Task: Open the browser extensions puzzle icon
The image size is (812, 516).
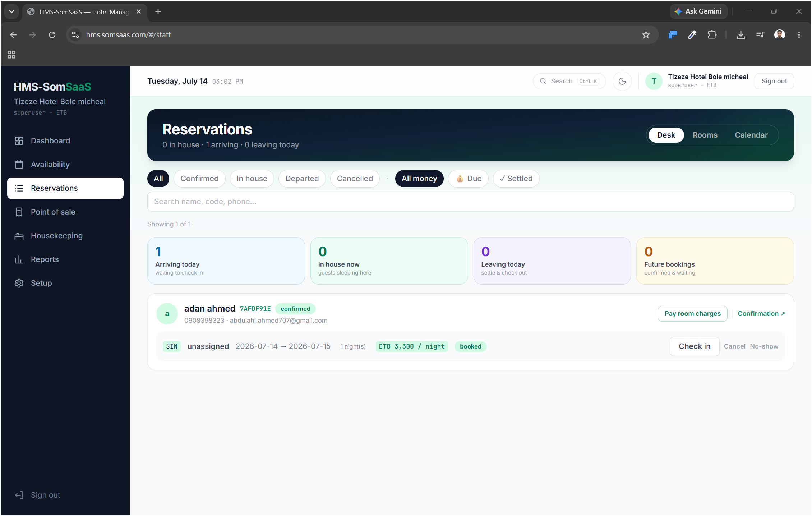Action: pyautogui.click(x=712, y=35)
